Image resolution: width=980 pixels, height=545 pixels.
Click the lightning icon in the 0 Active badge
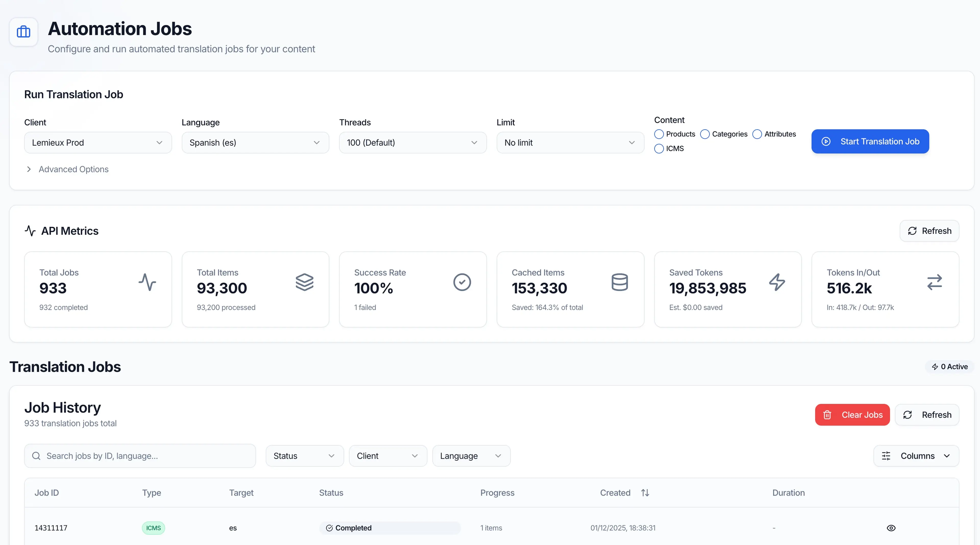[x=935, y=366]
